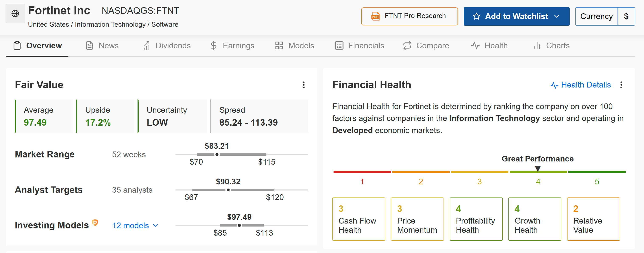This screenshot has width=644, height=253.
Task: Click the '35 analysts' text
Action: tap(132, 190)
